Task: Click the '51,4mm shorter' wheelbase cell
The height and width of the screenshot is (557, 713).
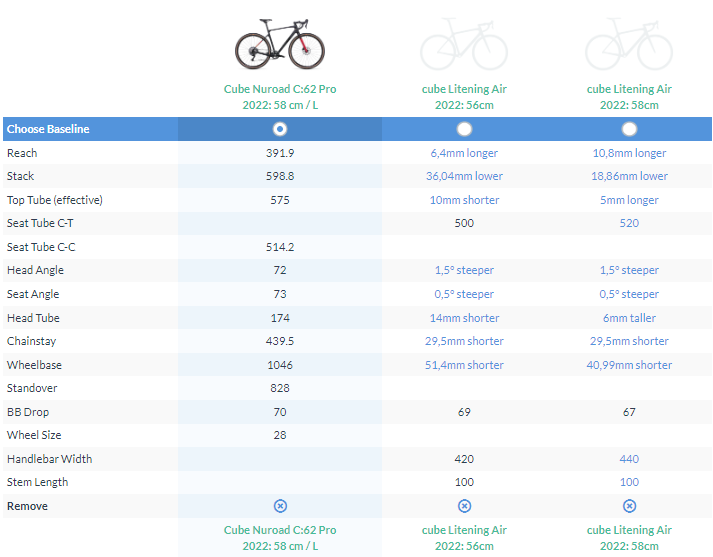Action: pos(464,365)
